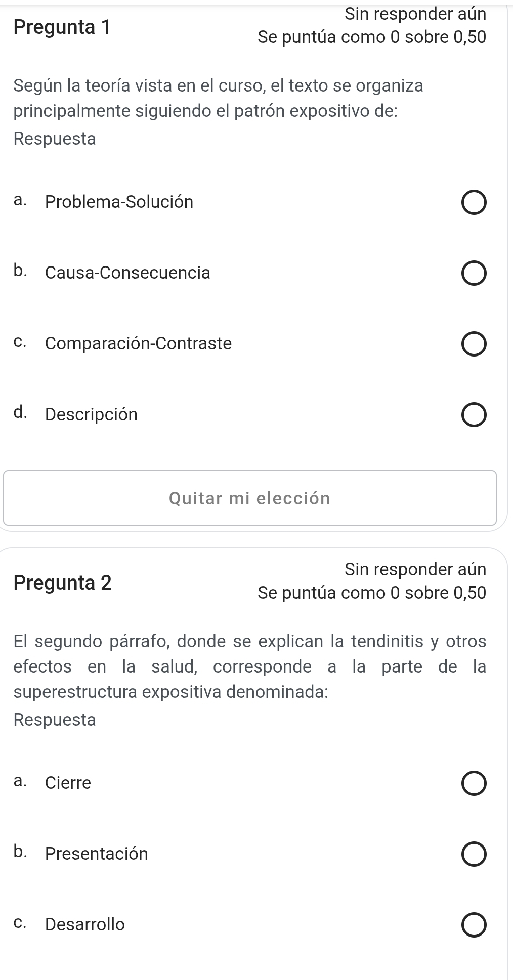Click the "Problema-Solución" answer label text

click(x=119, y=202)
